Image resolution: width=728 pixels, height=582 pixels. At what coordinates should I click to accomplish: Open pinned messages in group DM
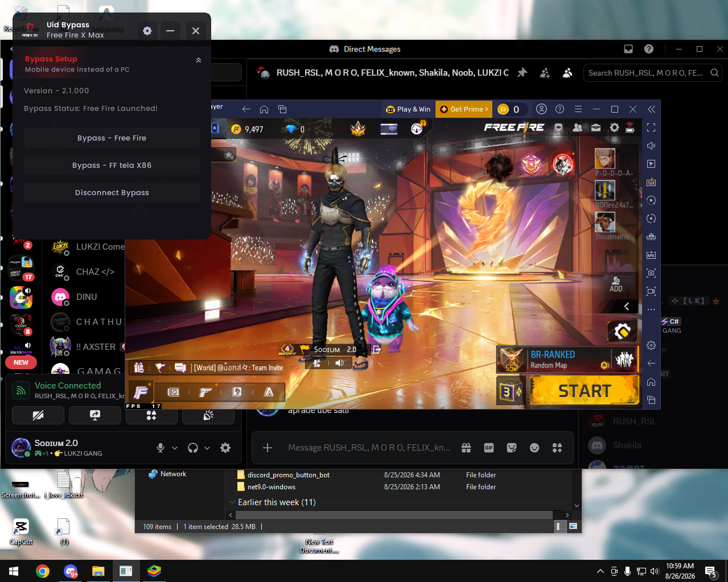click(523, 73)
